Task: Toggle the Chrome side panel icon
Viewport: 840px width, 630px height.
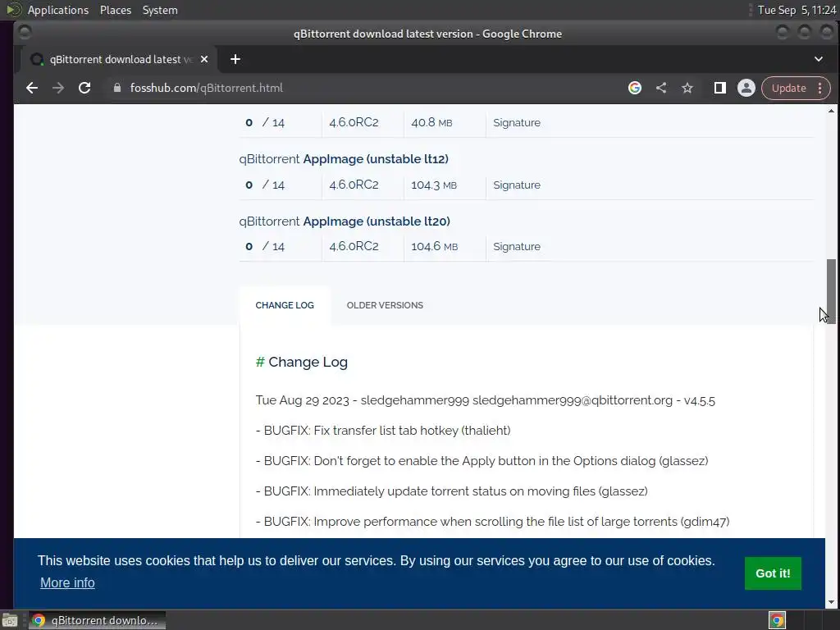Action: 720,88
